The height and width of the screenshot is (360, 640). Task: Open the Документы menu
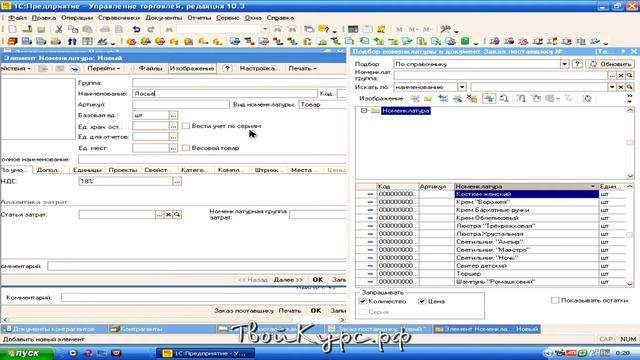pyautogui.click(x=164, y=18)
